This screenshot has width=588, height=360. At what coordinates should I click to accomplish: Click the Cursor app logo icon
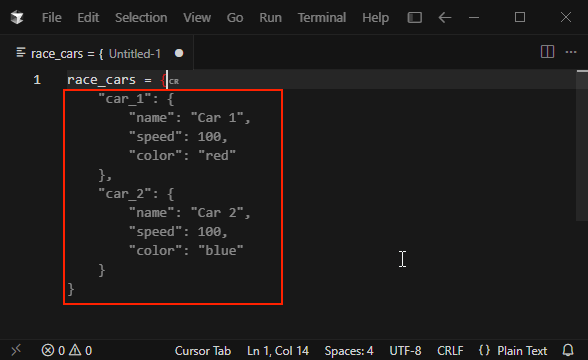17,17
